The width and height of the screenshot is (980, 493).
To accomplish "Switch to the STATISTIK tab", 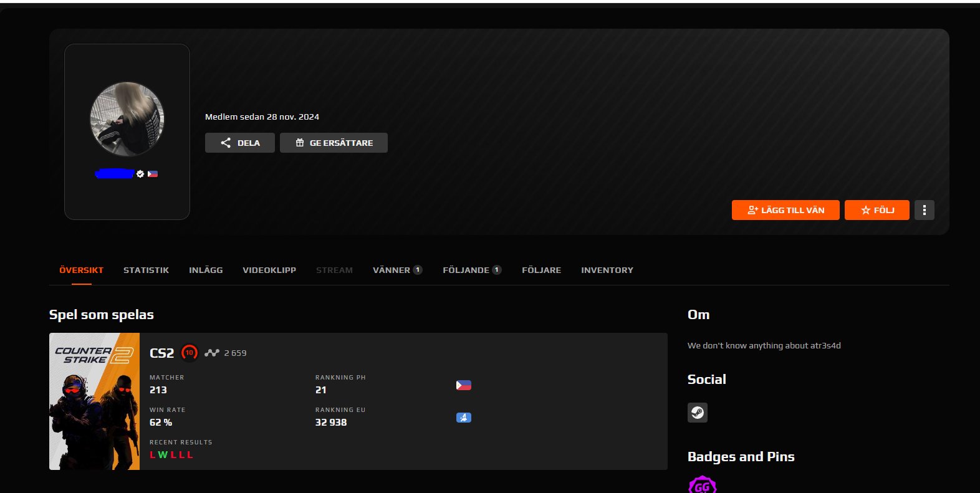I will click(x=146, y=270).
